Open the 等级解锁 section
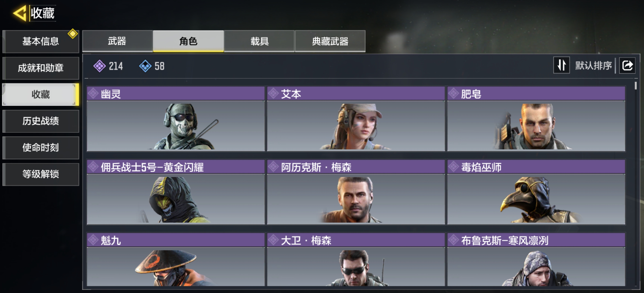Image resolution: width=644 pixels, height=293 pixels. tap(41, 174)
